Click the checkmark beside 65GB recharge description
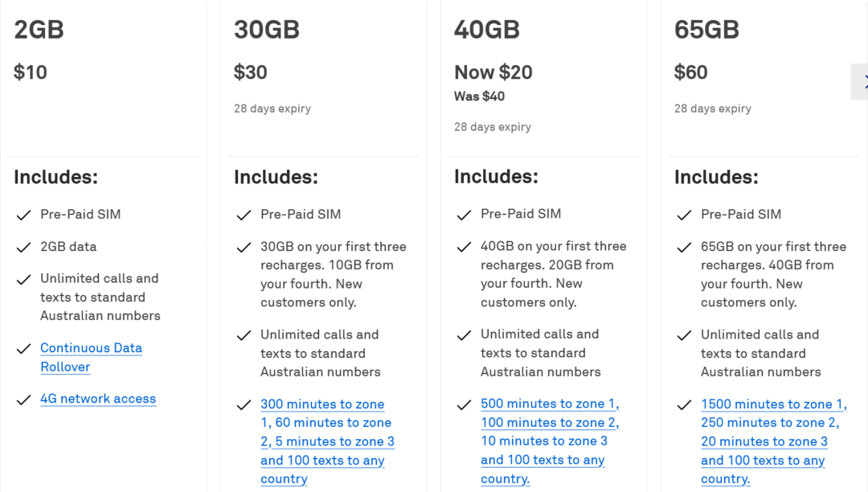868x492 pixels. pyautogui.click(x=684, y=248)
